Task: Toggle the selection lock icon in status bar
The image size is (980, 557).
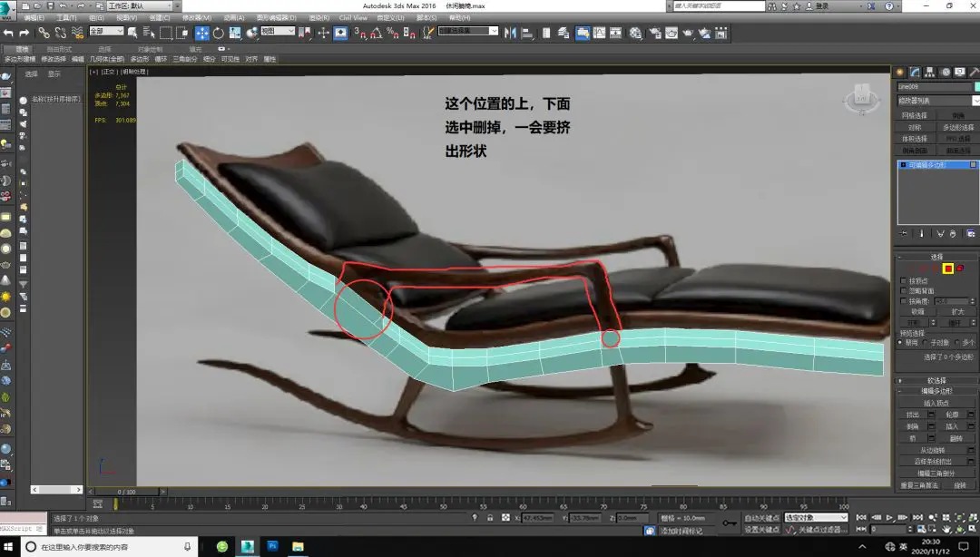Action: coord(489,518)
